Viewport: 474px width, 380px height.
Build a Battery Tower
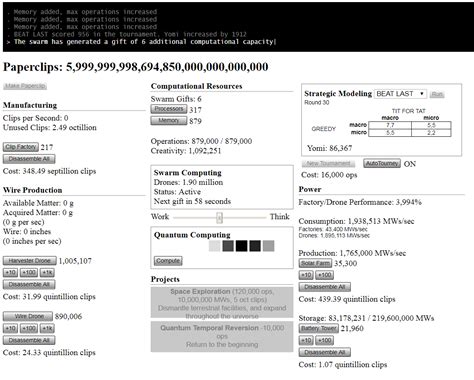318,328
